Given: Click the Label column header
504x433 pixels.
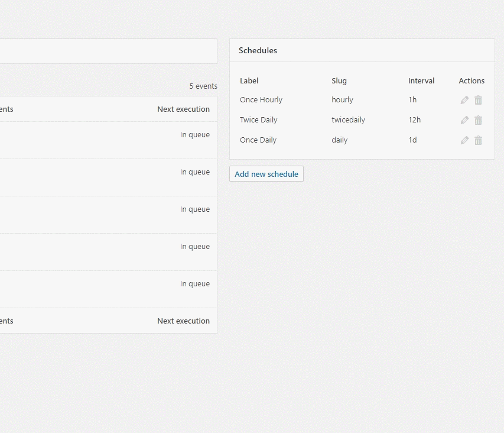Looking at the screenshot, I should pyautogui.click(x=249, y=81).
